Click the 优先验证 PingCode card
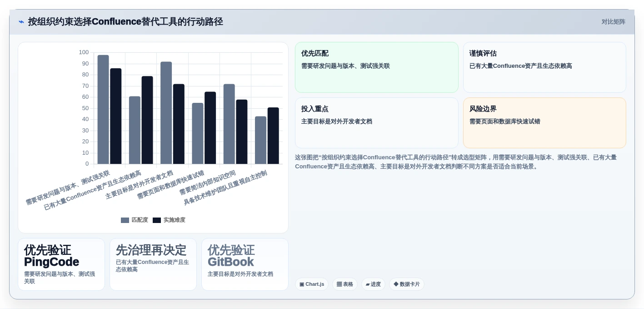The image size is (644, 309). 61,264
